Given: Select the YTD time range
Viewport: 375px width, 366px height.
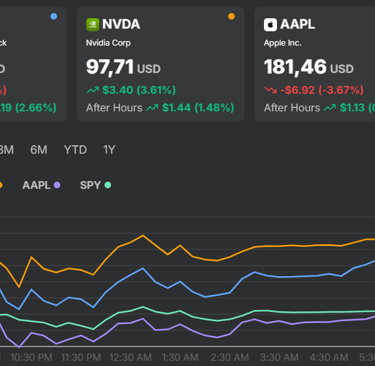Looking at the screenshot, I should coord(75,150).
